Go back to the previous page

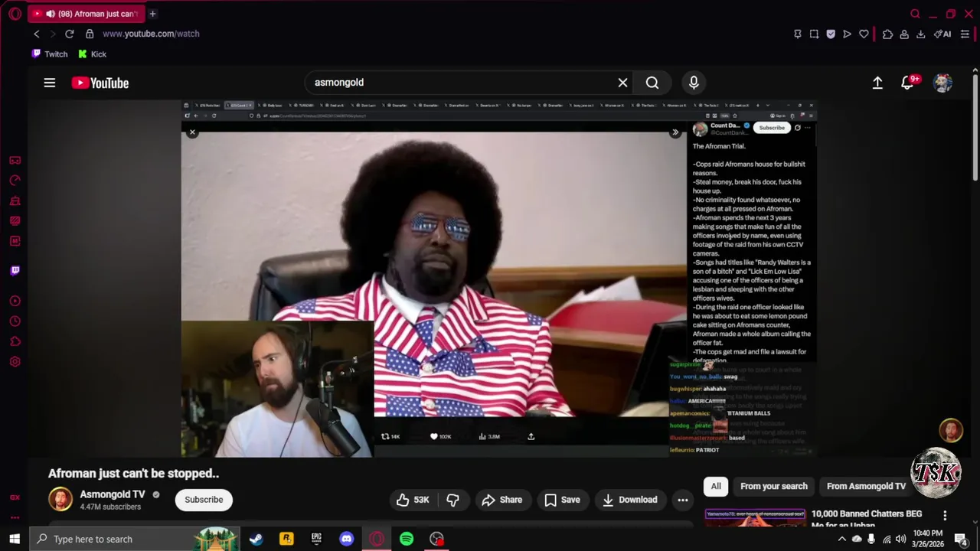[36, 34]
